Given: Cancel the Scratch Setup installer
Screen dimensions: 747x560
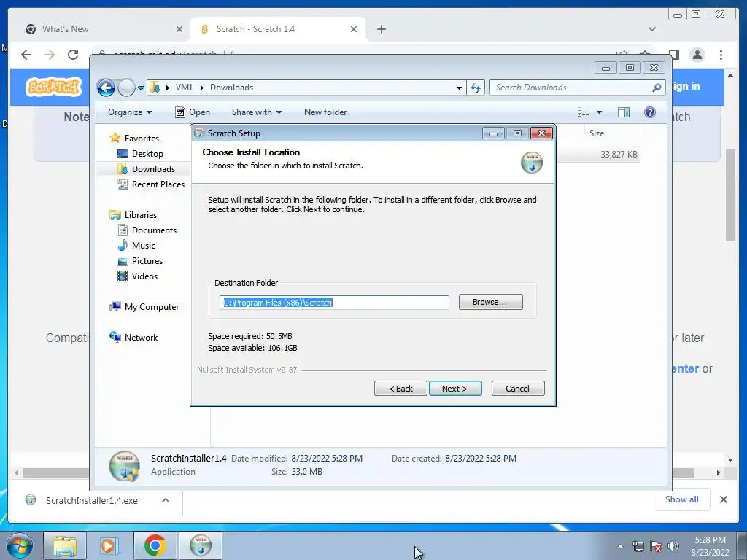Looking at the screenshot, I should (517, 389).
